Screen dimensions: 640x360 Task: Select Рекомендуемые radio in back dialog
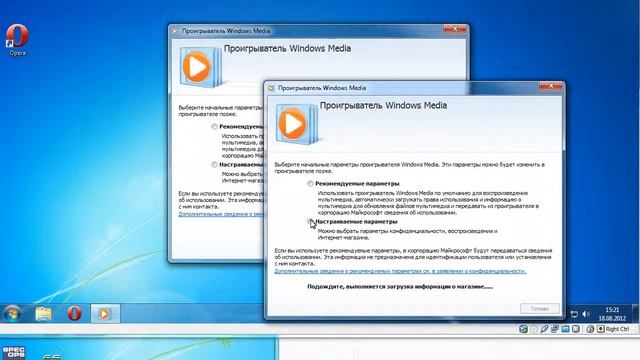pos(214,127)
